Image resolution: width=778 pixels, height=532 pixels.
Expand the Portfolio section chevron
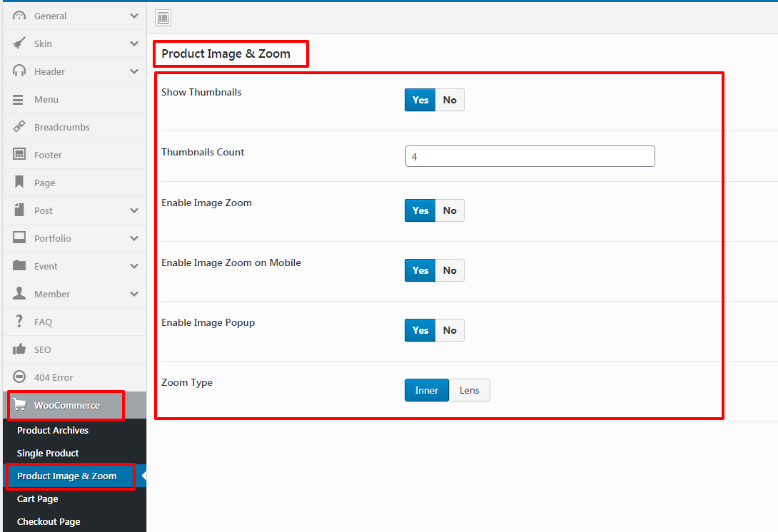pos(134,238)
